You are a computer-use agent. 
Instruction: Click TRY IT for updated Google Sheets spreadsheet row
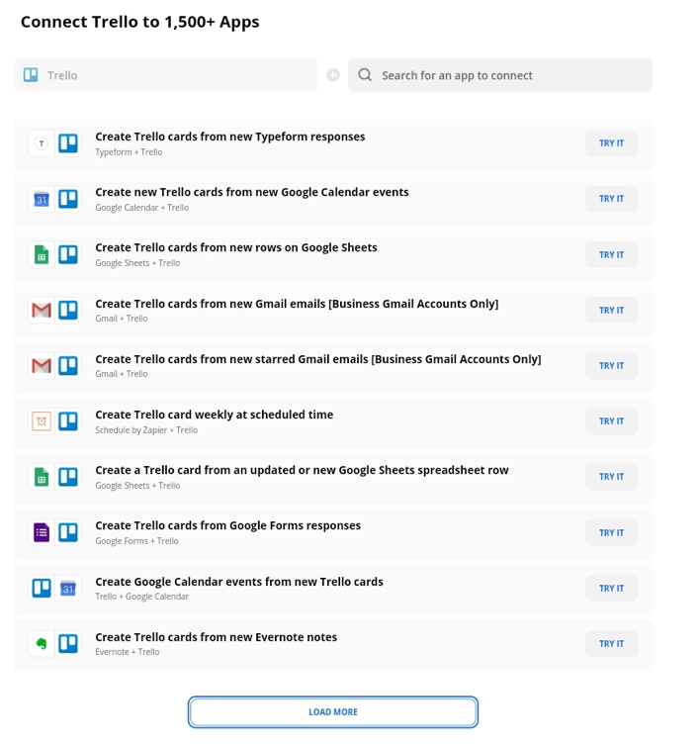point(611,477)
